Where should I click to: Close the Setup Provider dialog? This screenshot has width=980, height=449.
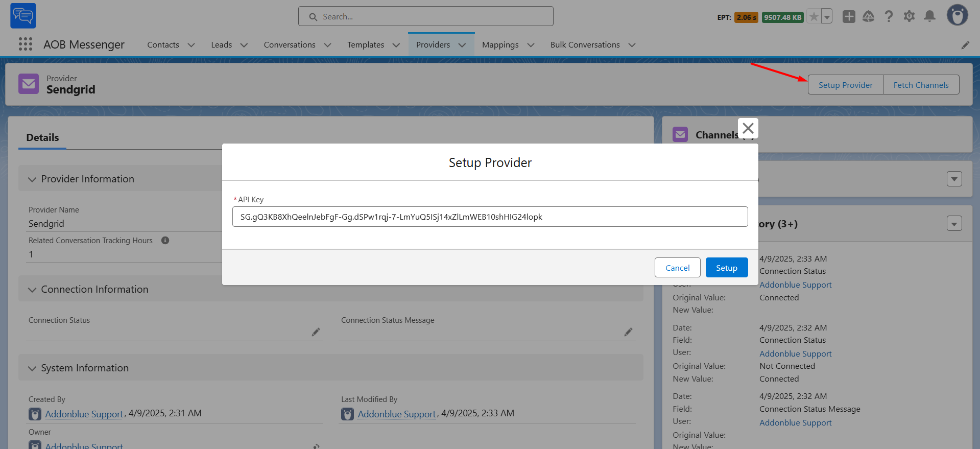click(x=748, y=128)
